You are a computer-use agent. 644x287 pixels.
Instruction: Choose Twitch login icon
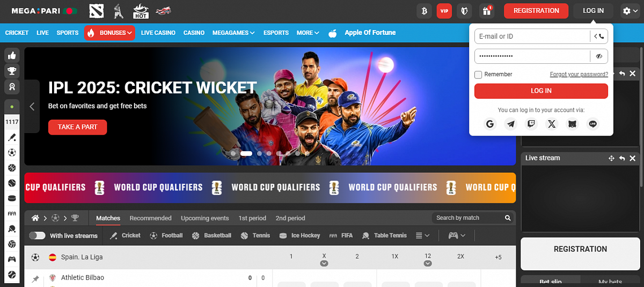click(531, 124)
